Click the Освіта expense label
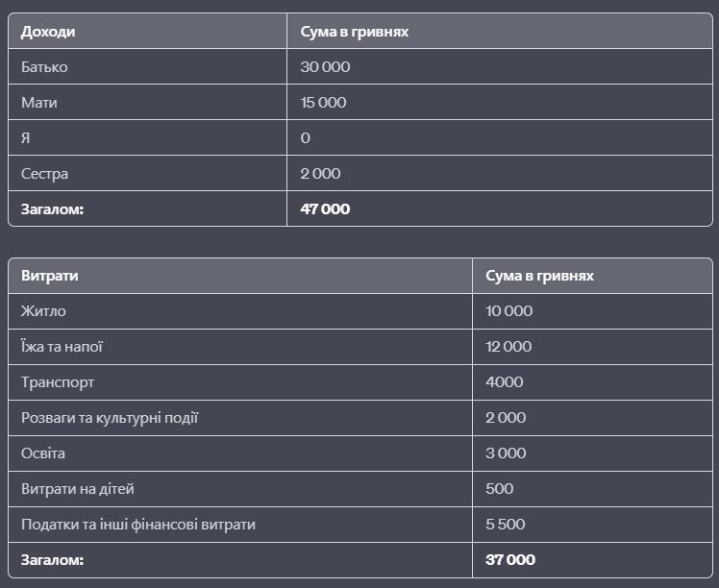The height and width of the screenshot is (588, 719). click(x=43, y=453)
